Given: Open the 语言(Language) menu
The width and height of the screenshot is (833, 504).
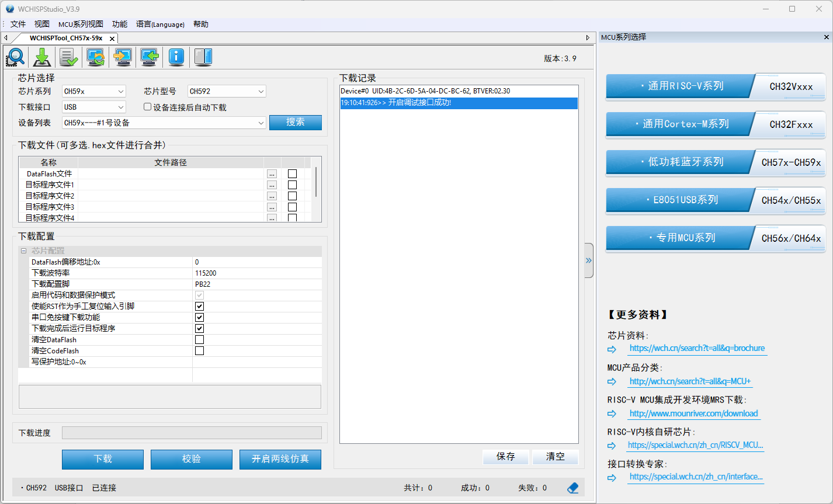Looking at the screenshot, I should 160,24.
